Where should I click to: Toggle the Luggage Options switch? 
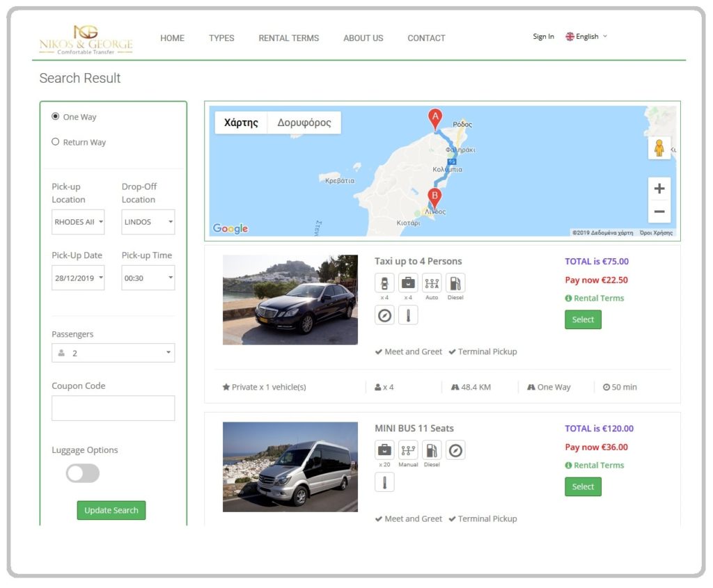pyautogui.click(x=82, y=473)
